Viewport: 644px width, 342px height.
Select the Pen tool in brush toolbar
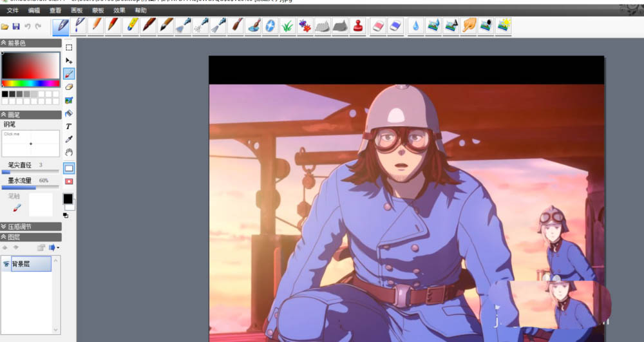(x=61, y=26)
